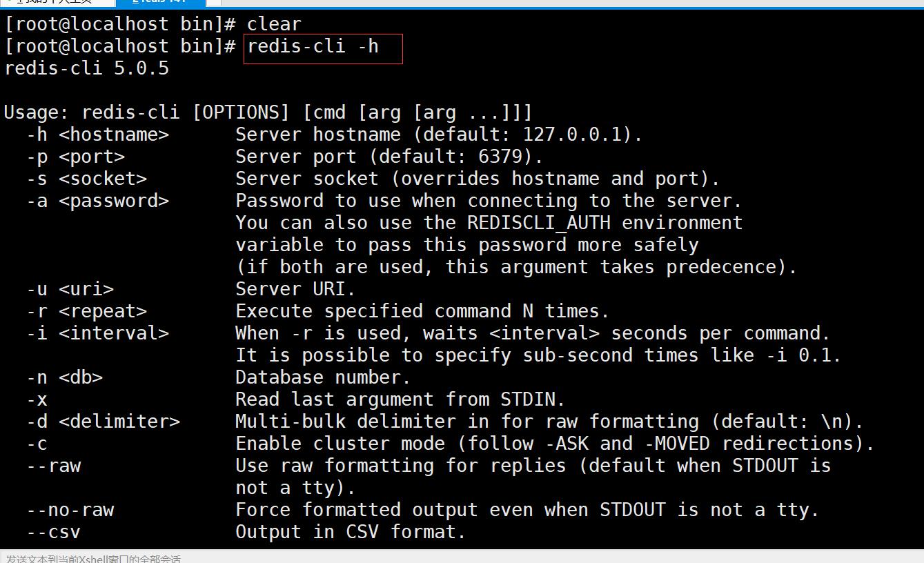Click the --raw option
This screenshot has width=924, height=563.
(x=54, y=466)
